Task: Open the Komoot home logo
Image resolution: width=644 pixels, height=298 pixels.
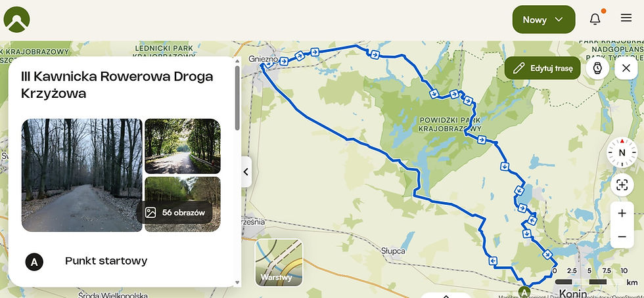Action: (17, 19)
